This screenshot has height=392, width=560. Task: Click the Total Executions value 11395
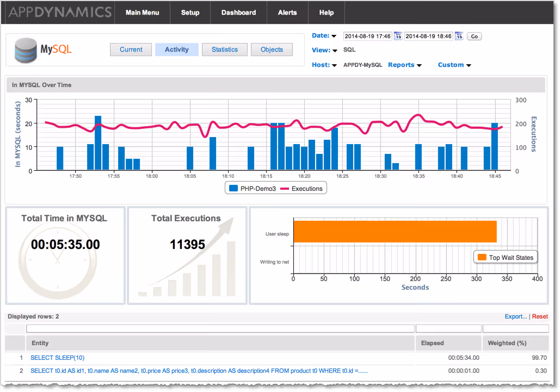[188, 244]
